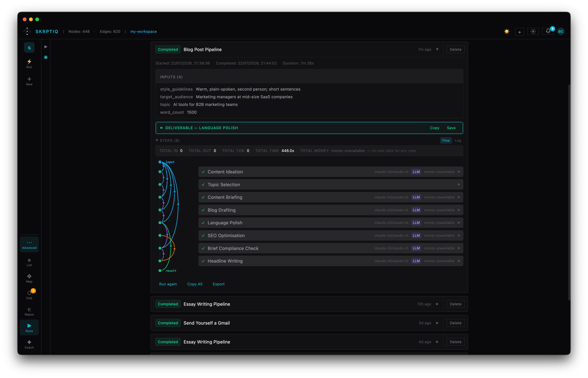Expand the Deliverable — Language Polish section
The image size is (588, 378).
point(161,128)
